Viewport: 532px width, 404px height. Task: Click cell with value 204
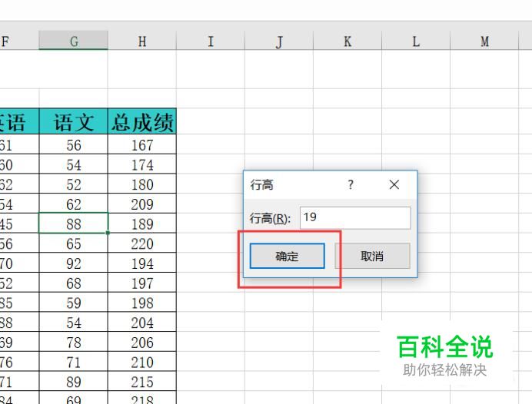pyautogui.click(x=142, y=323)
